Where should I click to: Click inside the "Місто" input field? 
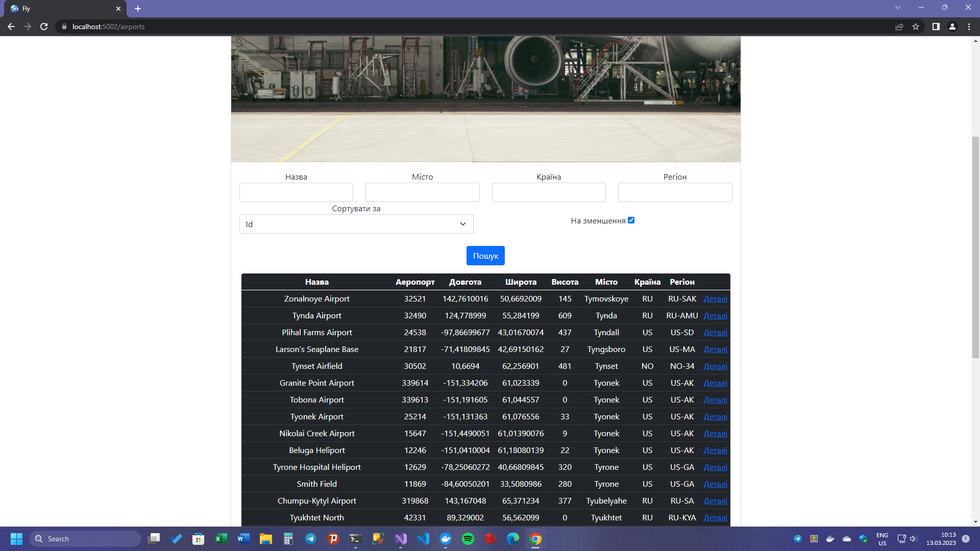tap(422, 192)
